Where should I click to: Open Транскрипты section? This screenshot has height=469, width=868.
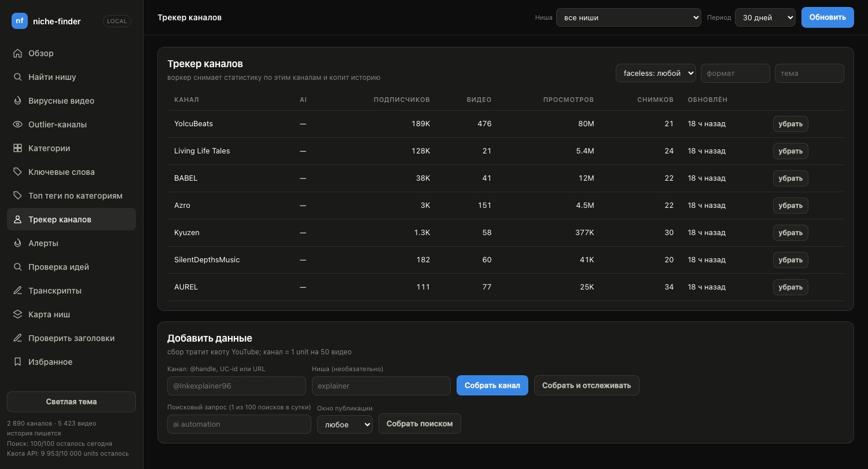coord(71,291)
